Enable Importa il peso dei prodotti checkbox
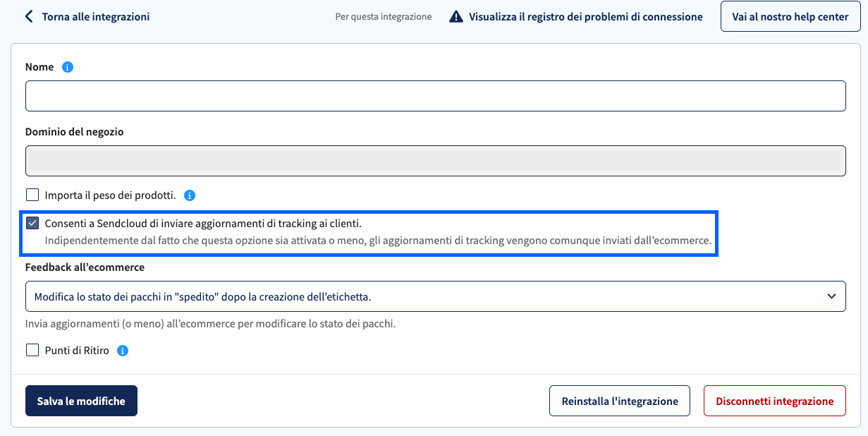Viewport: 868px width, 436px height. (32, 195)
